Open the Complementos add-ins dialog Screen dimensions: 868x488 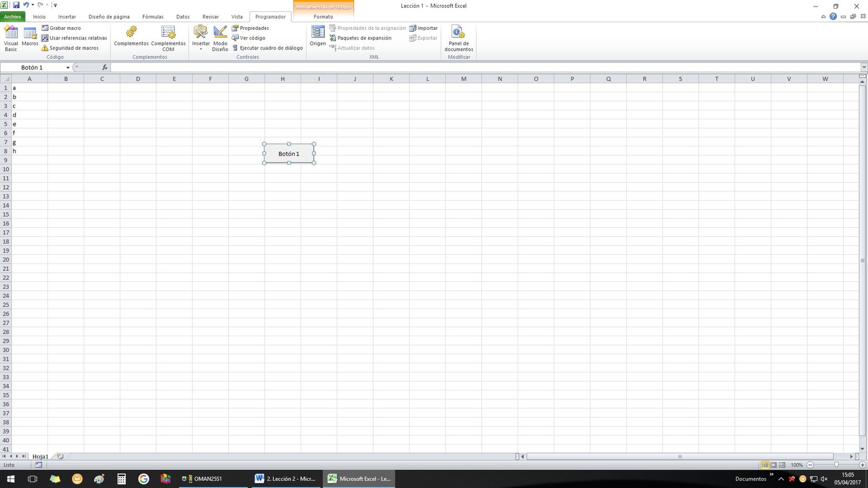click(131, 37)
